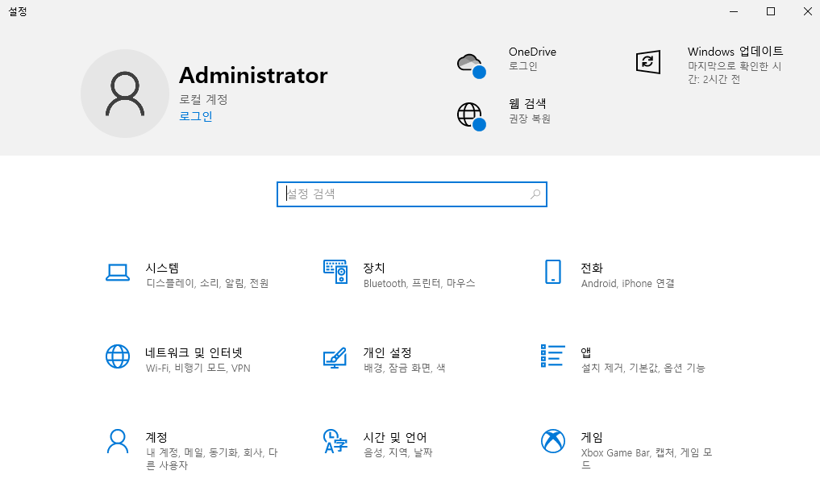Screen dimensions: 820x504
Task: Open the 개인 설정 title
Action: [388, 353]
